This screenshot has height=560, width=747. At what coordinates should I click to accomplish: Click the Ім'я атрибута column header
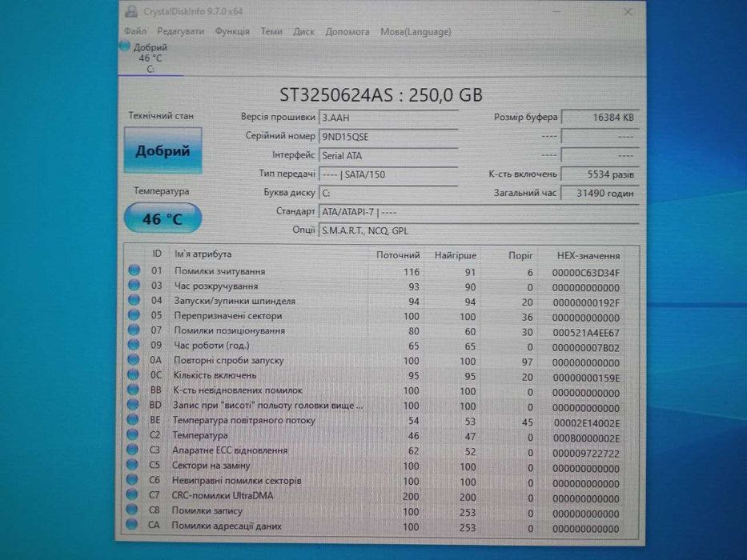point(203,254)
